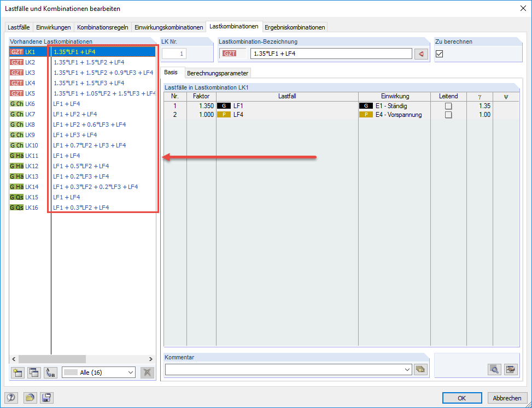Viewport: 532px width, 408px height.
Task: Click the P badge beside E4 - Vorspannung
Action: pos(366,115)
